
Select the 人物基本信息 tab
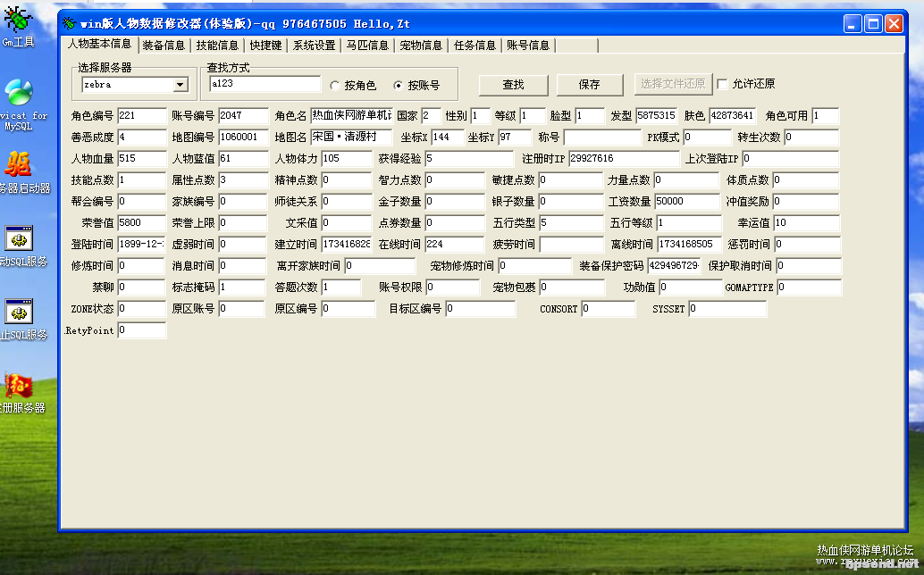coord(99,44)
